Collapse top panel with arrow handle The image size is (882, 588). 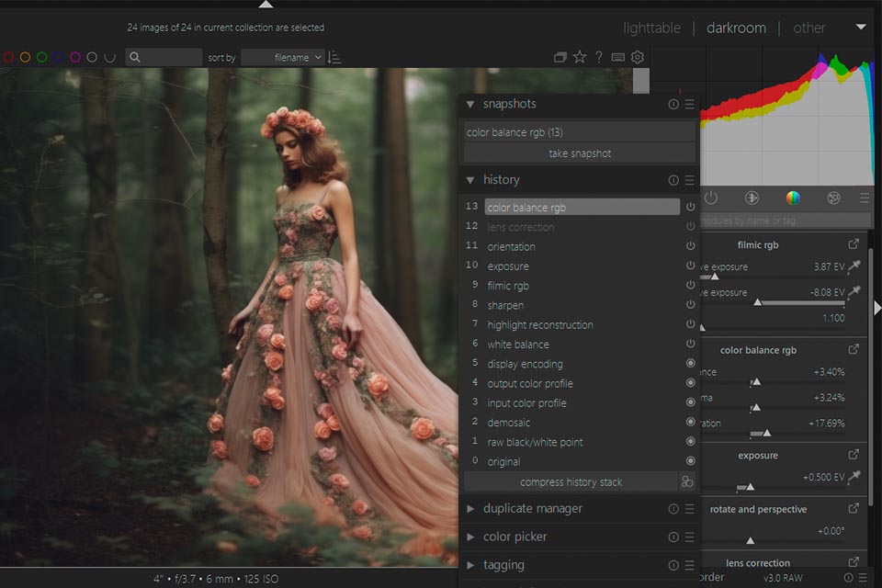266,5
